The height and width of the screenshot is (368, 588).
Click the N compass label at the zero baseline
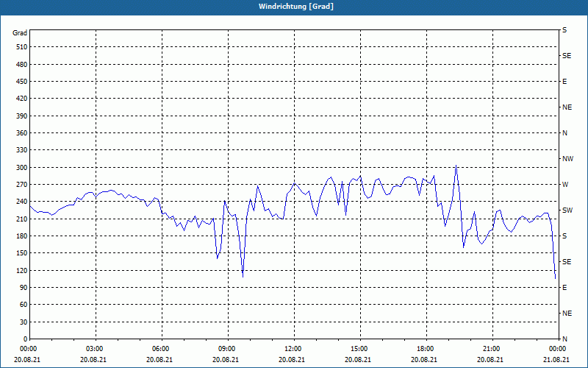[564, 339]
